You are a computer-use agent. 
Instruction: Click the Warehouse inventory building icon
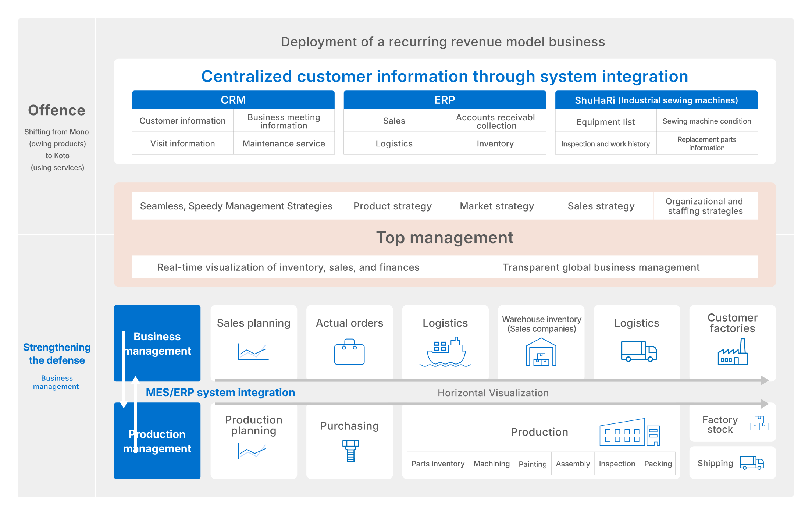click(541, 352)
